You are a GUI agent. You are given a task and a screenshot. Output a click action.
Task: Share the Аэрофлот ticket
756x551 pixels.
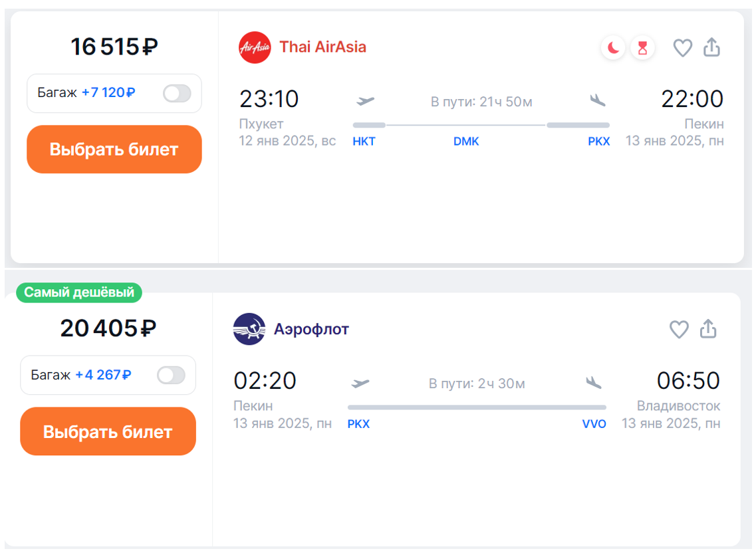click(708, 329)
